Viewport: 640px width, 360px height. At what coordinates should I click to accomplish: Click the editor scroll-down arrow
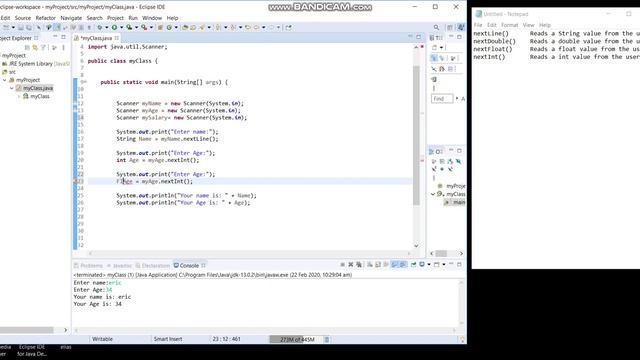(x=416, y=246)
